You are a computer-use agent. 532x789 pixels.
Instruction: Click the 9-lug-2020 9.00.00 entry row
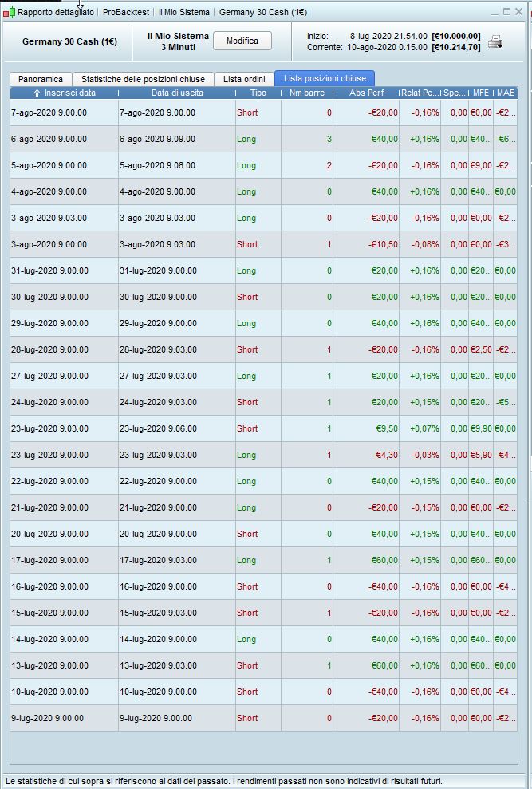click(64, 718)
